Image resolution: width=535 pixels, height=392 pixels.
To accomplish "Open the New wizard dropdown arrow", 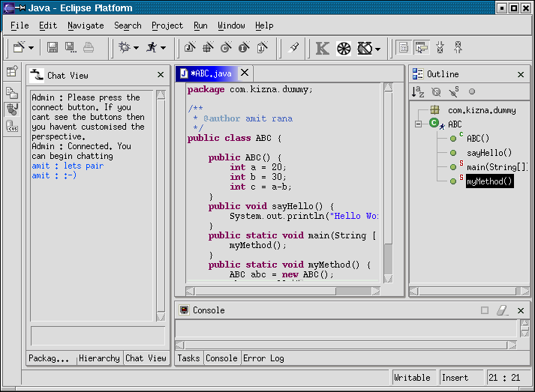I will (x=32, y=49).
